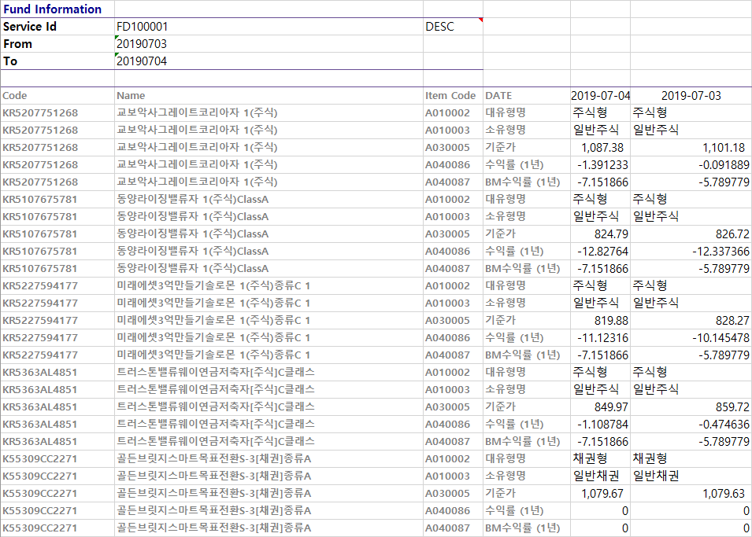Click 2019-07-04 BM return -7.151866 for KR5107675781
752x537 pixels.
602,268
